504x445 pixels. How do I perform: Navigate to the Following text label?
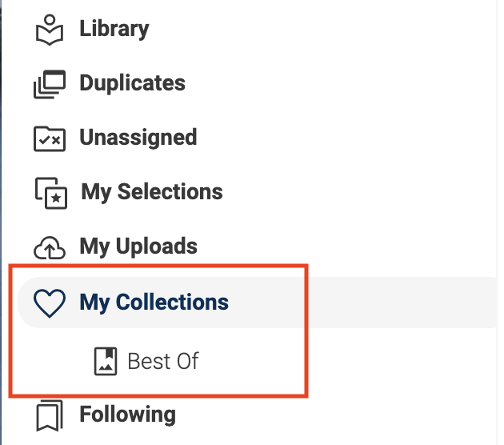[x=127, y=415]
